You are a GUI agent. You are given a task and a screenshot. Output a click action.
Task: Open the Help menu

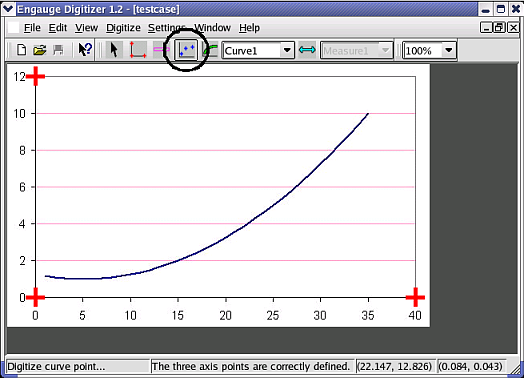[249, 28]
